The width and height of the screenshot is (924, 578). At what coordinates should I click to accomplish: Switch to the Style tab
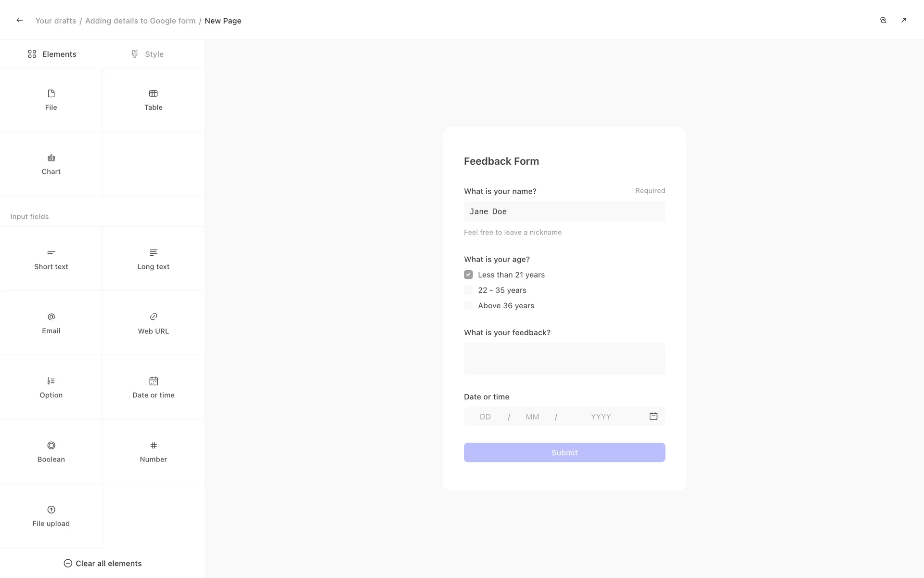point(148,54)
